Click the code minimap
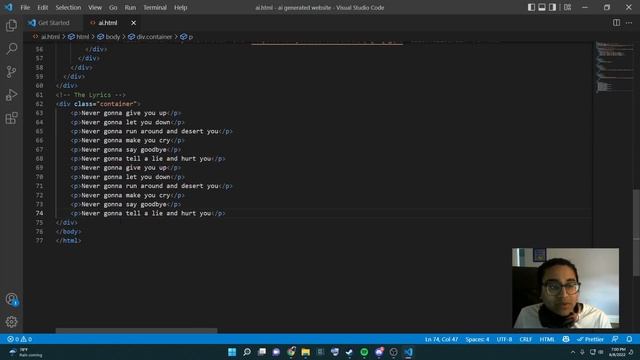 tap(613, 67)
